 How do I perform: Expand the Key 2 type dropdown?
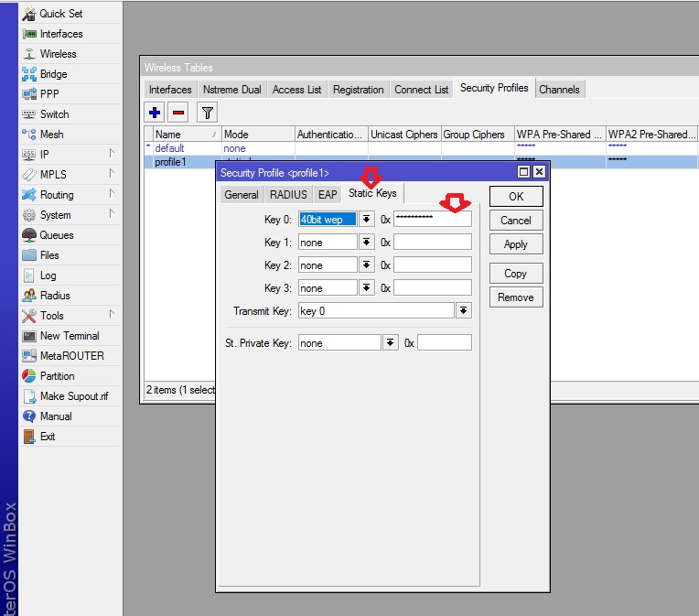click(367, 265)
